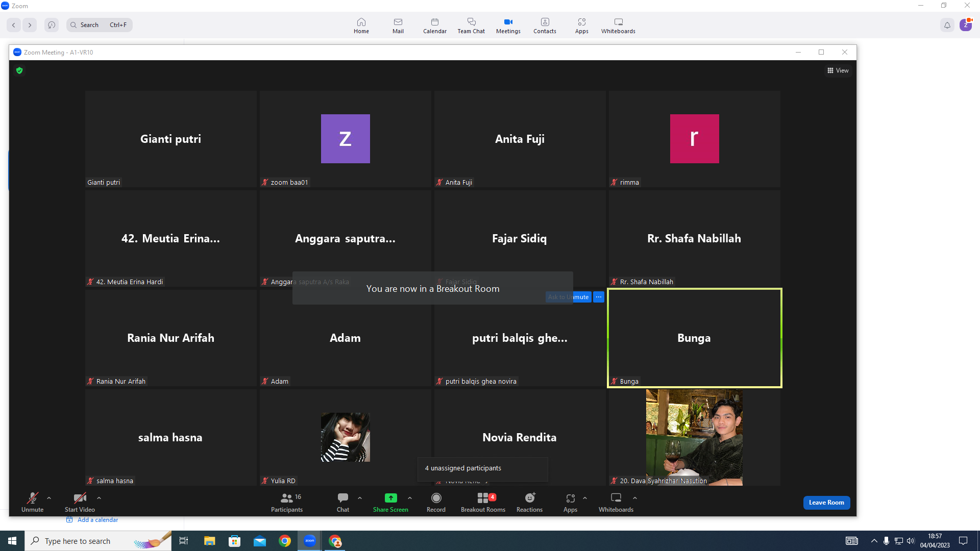Open the first Chrome icon on the taskbar
Image resolution: width=980 pixels, height=551 pixels.
[x=285, y=541]
